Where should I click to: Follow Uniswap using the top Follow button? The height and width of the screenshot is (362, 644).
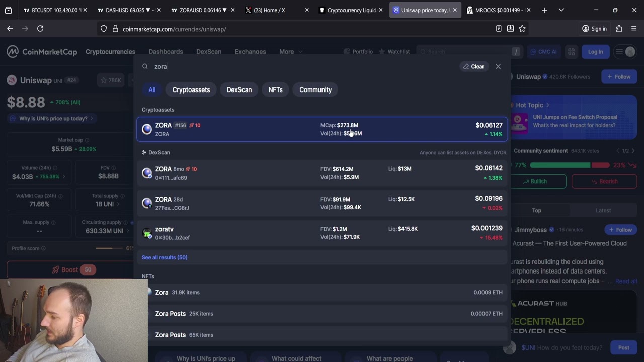[619, 77]
